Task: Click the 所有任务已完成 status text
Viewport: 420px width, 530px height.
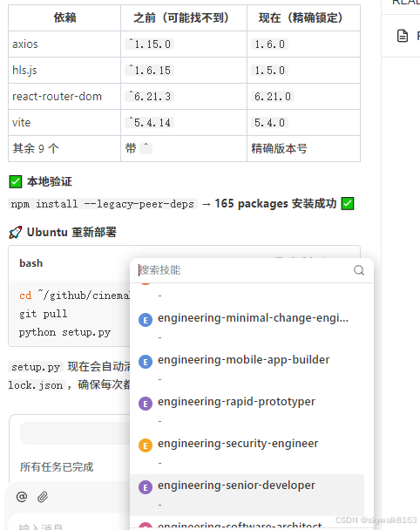Action: tap(57, 466)
